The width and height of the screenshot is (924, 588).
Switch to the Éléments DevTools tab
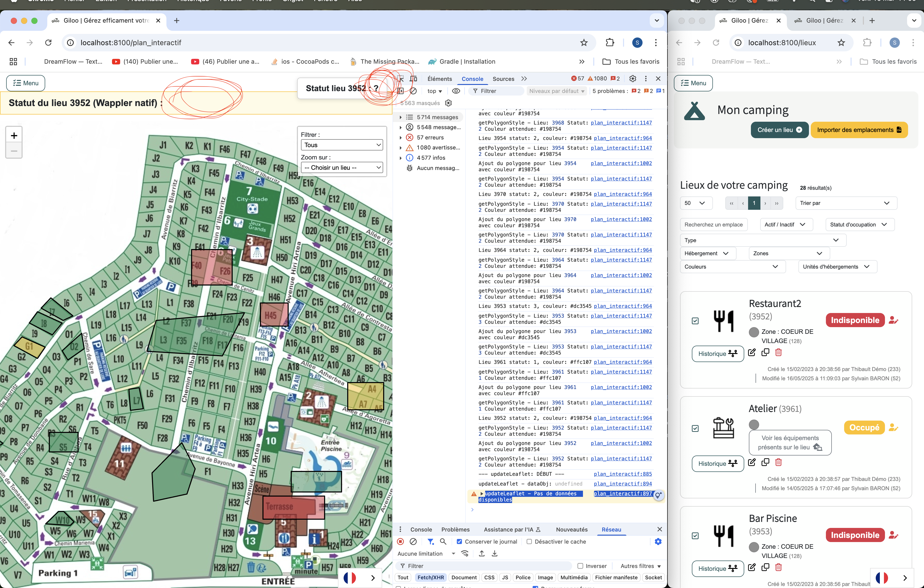439,79
